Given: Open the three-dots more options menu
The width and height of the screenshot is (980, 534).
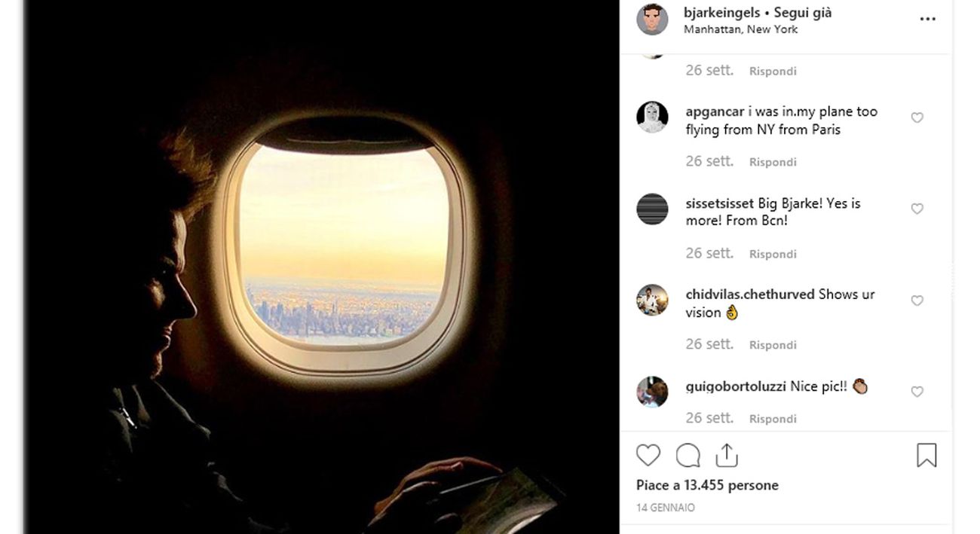Looking at the screenshot, I should point(928,19).
